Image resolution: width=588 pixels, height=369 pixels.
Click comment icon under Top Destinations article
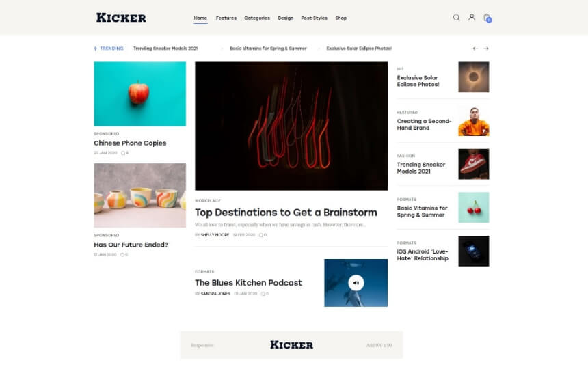click(261, 235)
